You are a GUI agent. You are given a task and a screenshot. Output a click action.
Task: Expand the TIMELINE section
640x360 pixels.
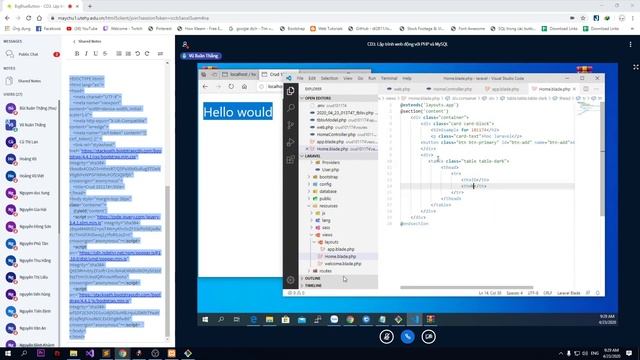[x=339, y=286]
